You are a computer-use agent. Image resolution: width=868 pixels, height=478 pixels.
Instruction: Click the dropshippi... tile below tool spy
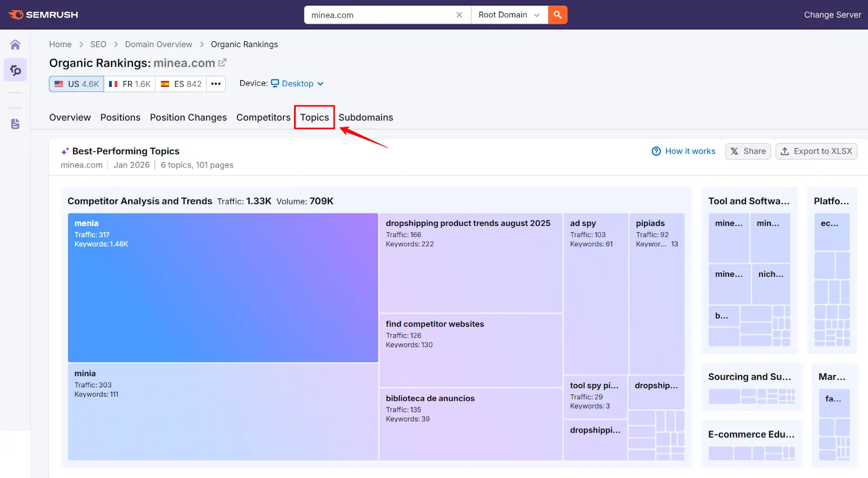click(596, 440)
